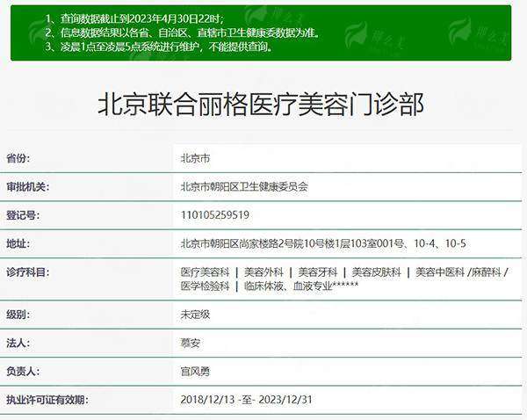Click notice line about 凌晨1点至凌晨5点系统维护
The width and height of the screenshot is (527, 420).
(x=159, y=47)
